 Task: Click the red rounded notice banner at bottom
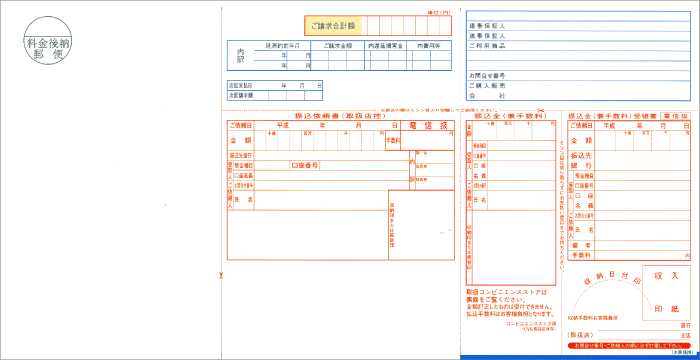tap(629, 346)
